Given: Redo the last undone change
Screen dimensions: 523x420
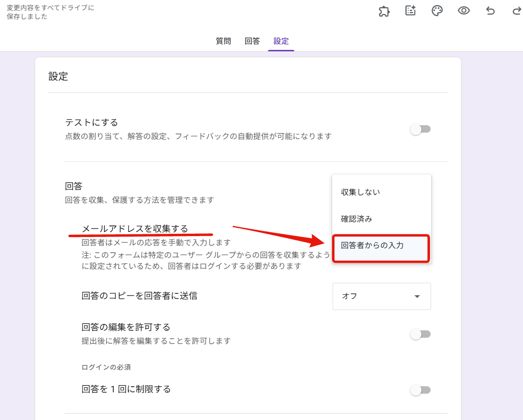Looking at the screenshot, I should [517, 11].
